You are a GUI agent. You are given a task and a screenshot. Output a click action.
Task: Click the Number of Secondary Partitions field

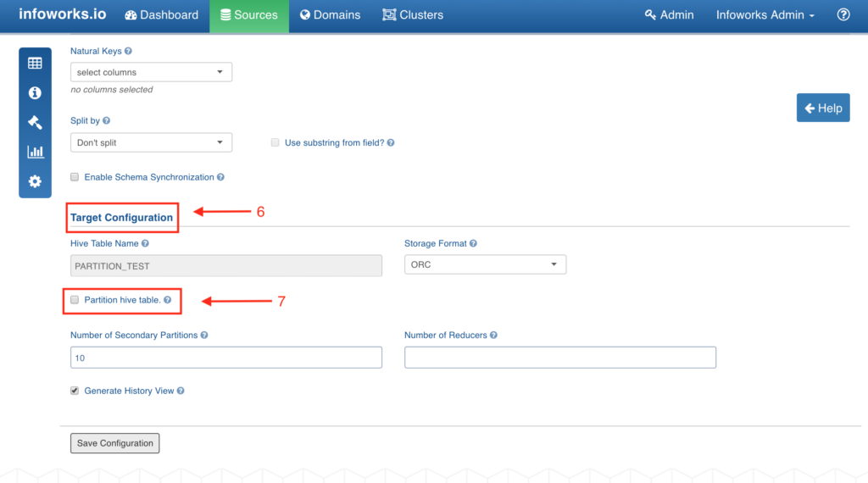coord(225,358)
